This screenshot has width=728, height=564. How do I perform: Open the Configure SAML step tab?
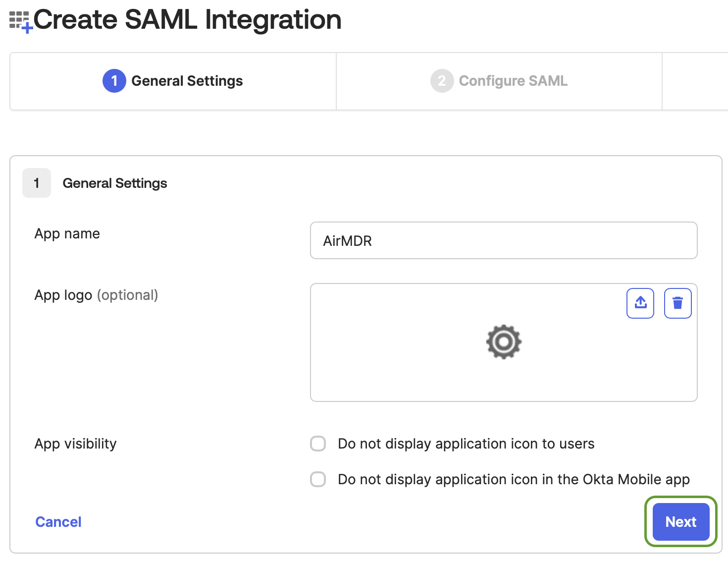pyautogui.click(x=499, y=81)
